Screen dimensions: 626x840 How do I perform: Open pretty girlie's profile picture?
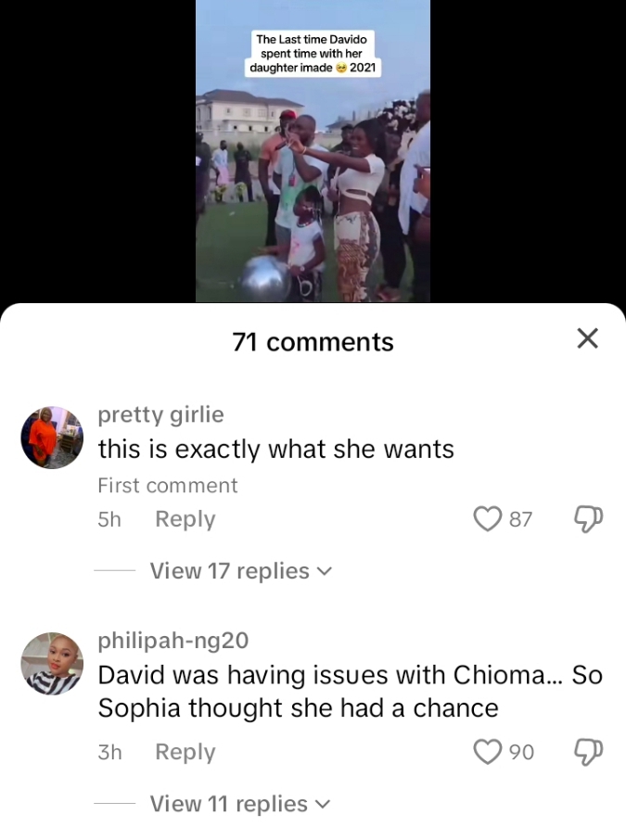tap(52, 437)
